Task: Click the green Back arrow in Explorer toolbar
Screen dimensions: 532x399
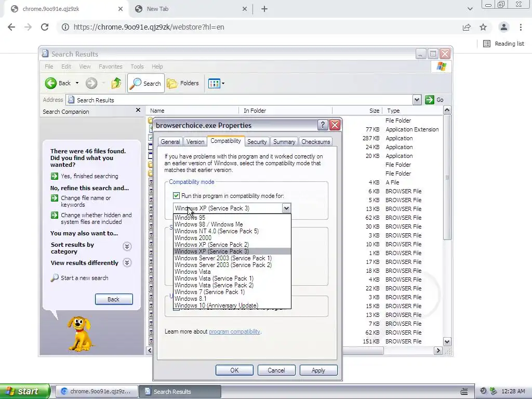Action: [x=51, y=83]
